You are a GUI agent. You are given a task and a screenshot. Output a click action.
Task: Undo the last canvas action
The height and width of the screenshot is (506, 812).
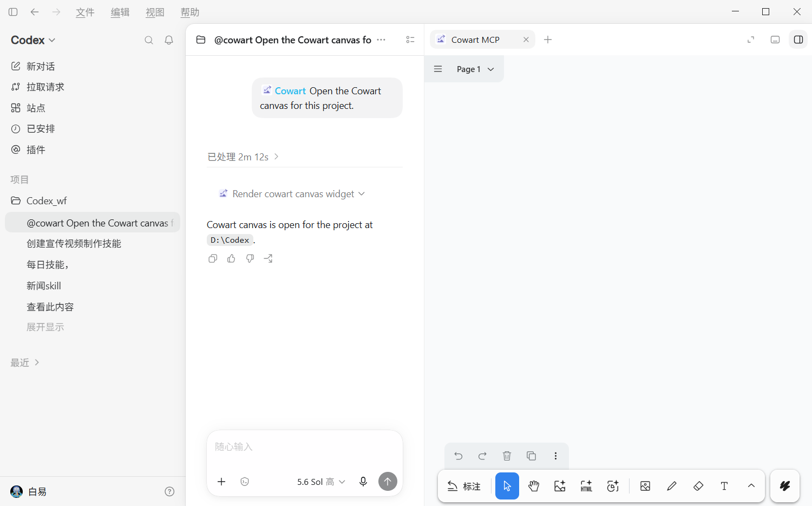point(459,456)
